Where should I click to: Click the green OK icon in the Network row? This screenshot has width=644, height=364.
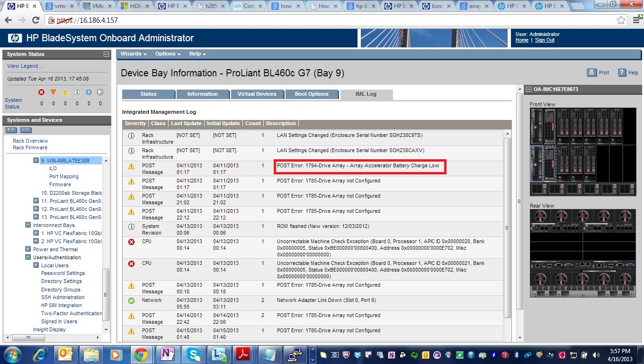coord(131,300)
